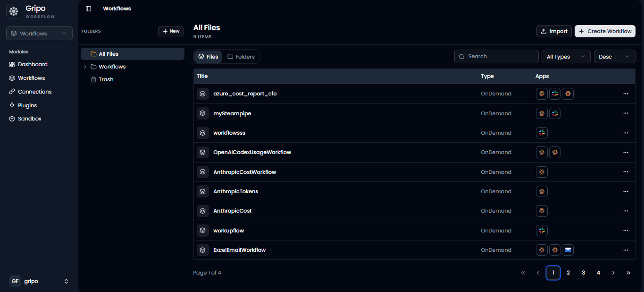This screenshot has width=644, height=292.
Task: Open more options for mySteampipe
Action: (x=626, y=113)
